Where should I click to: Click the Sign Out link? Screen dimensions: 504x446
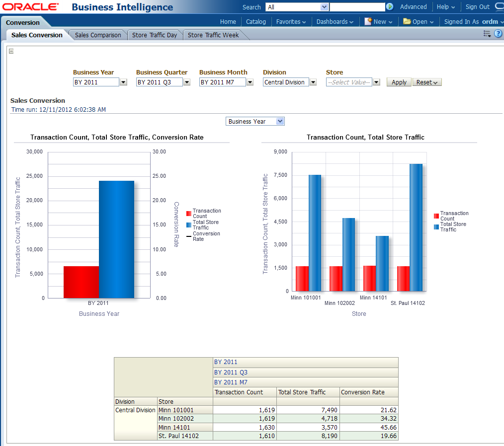tap(477, 7)
